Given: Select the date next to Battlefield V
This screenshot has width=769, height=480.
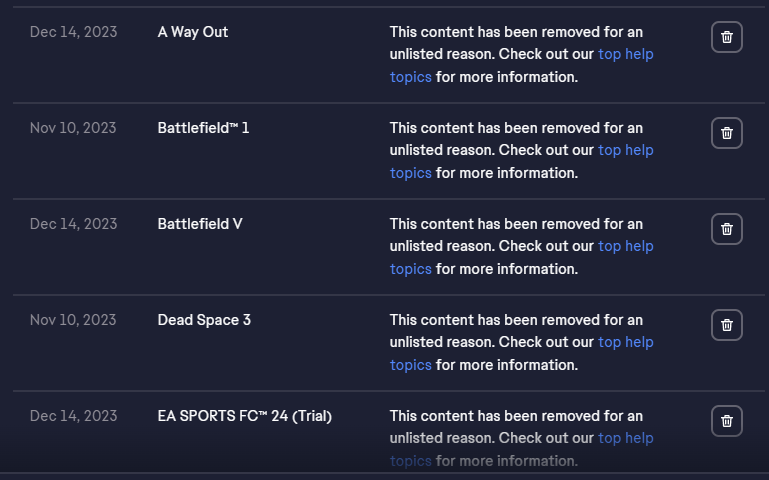Looking at the screenshot, I should point(73,224).
